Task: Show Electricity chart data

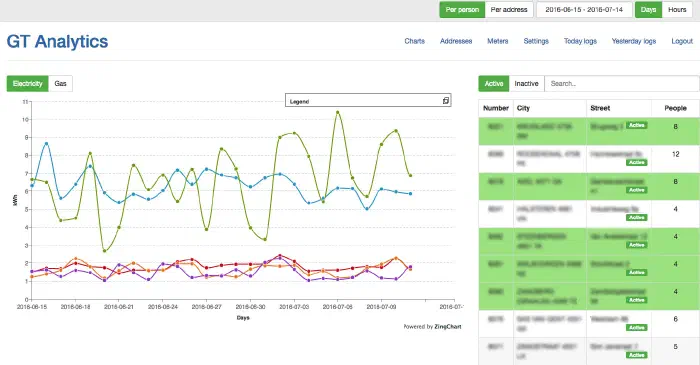Action: [28, 83]
